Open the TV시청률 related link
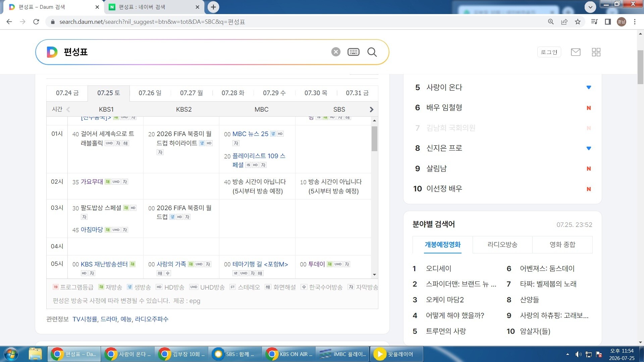Image resolution: width=644 pixels, height=362 pixels. 85,319
